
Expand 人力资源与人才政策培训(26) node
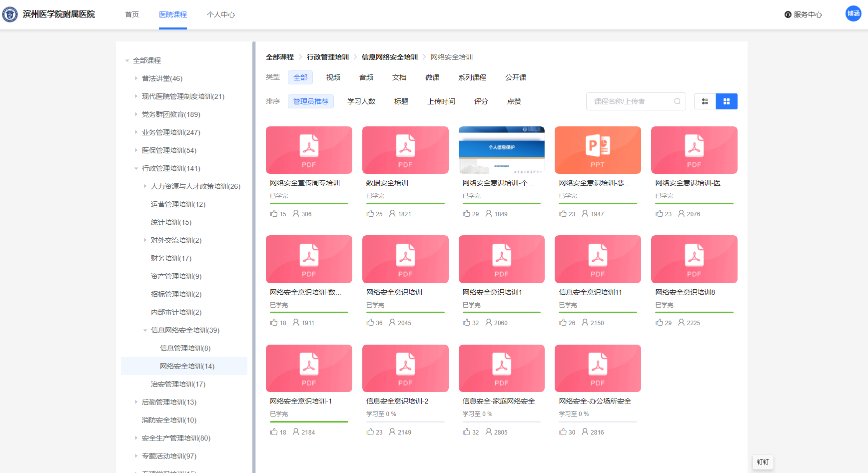[145, 186]
